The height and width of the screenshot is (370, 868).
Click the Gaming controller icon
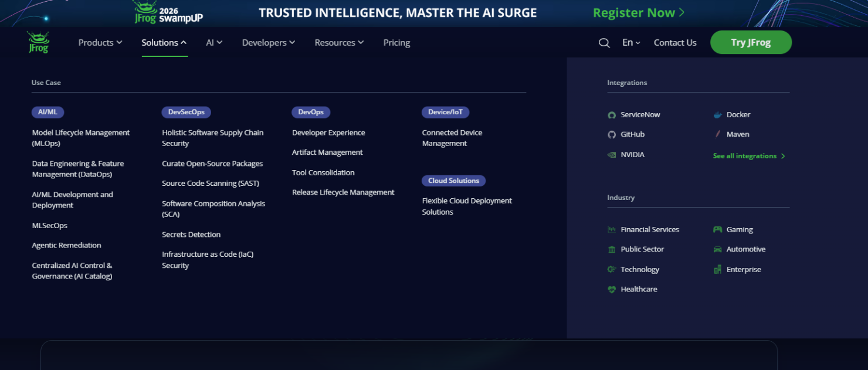coord(717,230)
